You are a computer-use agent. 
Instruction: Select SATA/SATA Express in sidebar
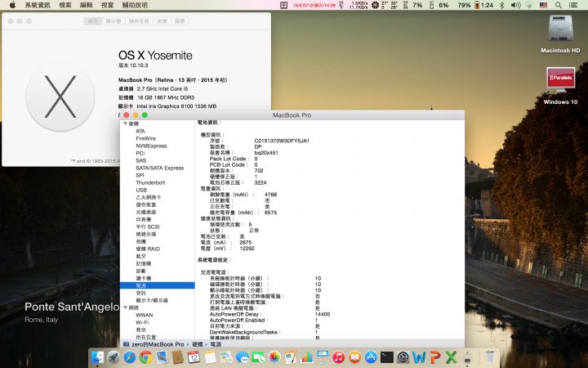pos(160,168)
